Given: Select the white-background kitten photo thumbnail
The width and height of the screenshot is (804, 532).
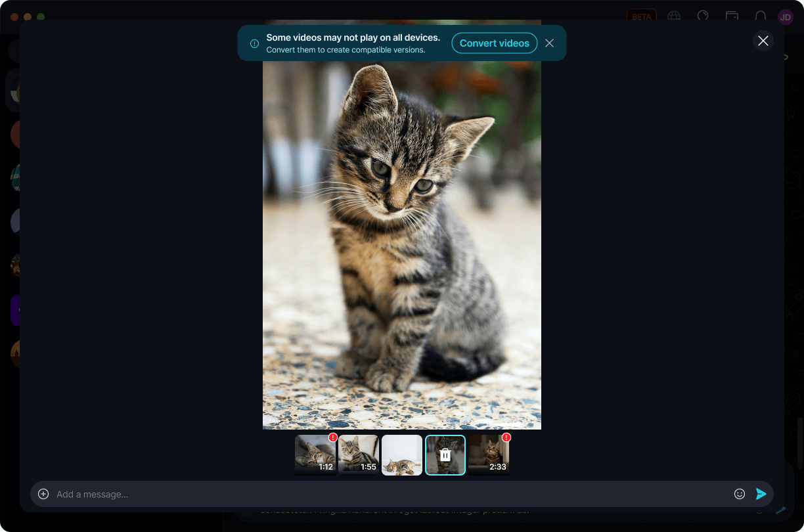Looking at the screenshot, I should click(x=402, y=455).
